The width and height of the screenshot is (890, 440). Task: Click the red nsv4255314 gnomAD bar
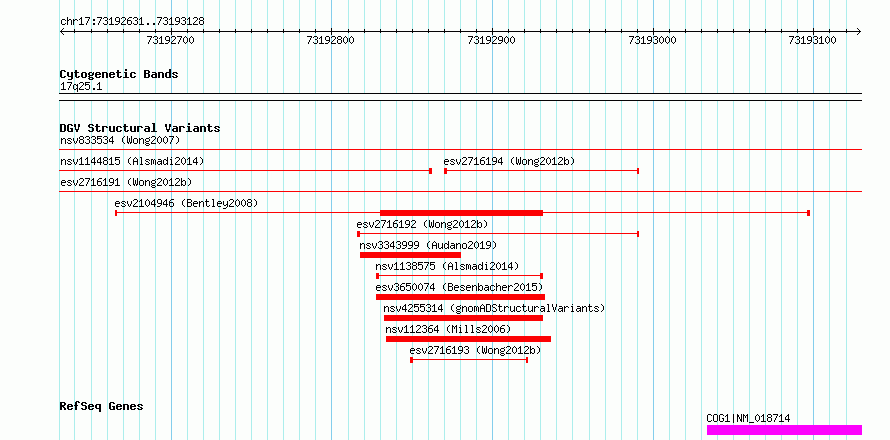click(x=463, y=318)
